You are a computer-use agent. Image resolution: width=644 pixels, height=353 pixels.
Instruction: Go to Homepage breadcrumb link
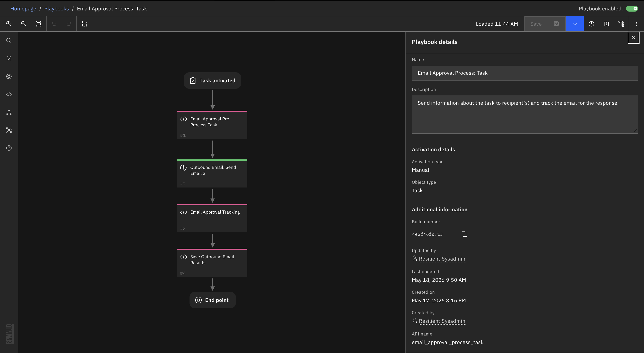point(23,9)
